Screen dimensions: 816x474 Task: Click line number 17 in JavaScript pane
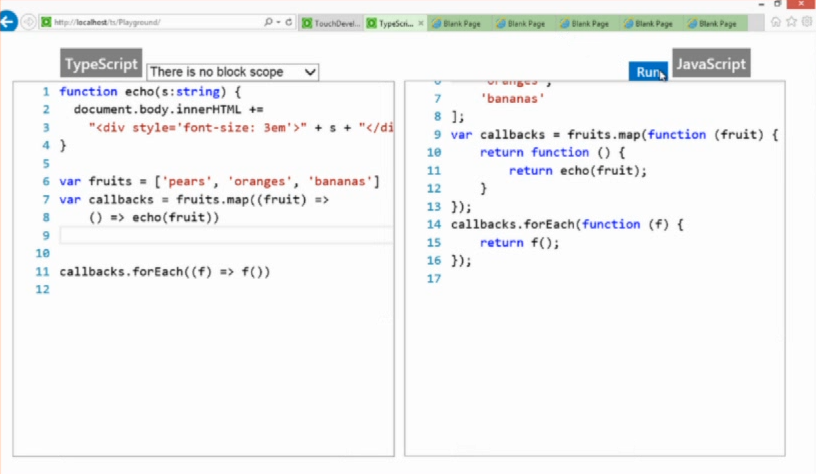434,278
